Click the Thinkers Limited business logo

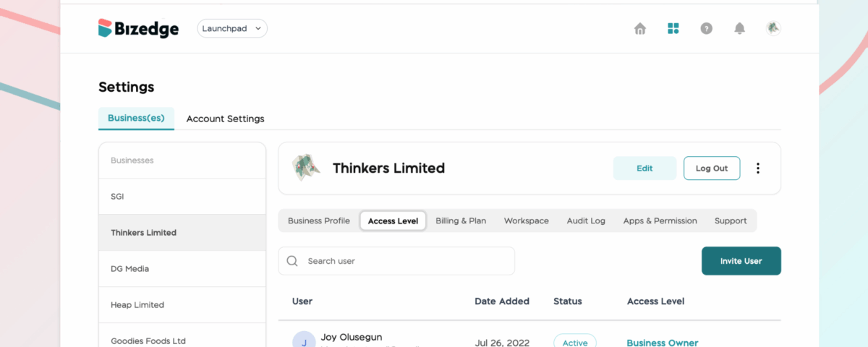pyautogui.click(x=306, y=168)
